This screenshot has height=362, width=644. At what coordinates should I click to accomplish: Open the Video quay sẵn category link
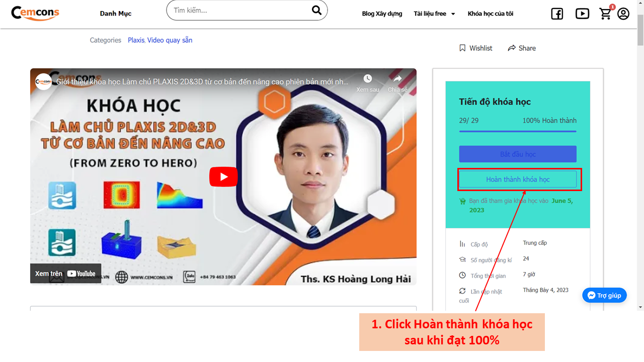(x=170, y=40)
